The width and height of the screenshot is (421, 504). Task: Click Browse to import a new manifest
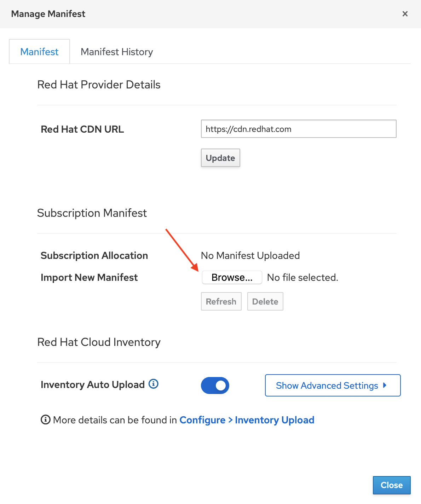[232, 277]
